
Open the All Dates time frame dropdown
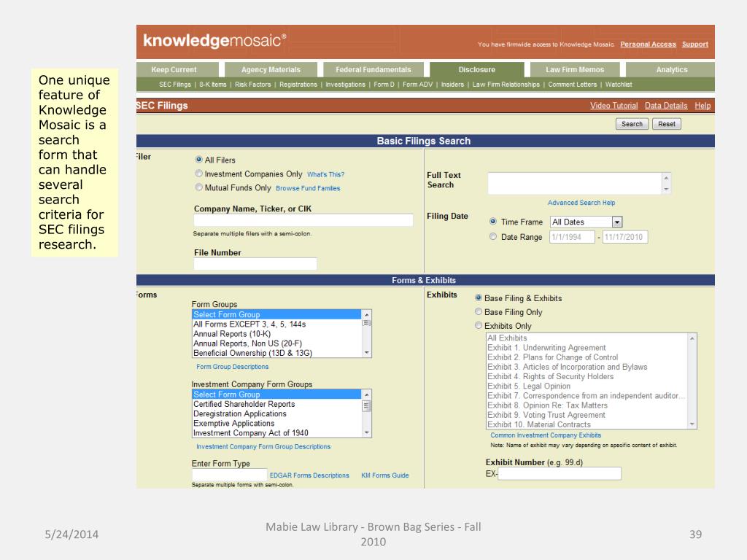pyautogui.click(x=587, y=222)
